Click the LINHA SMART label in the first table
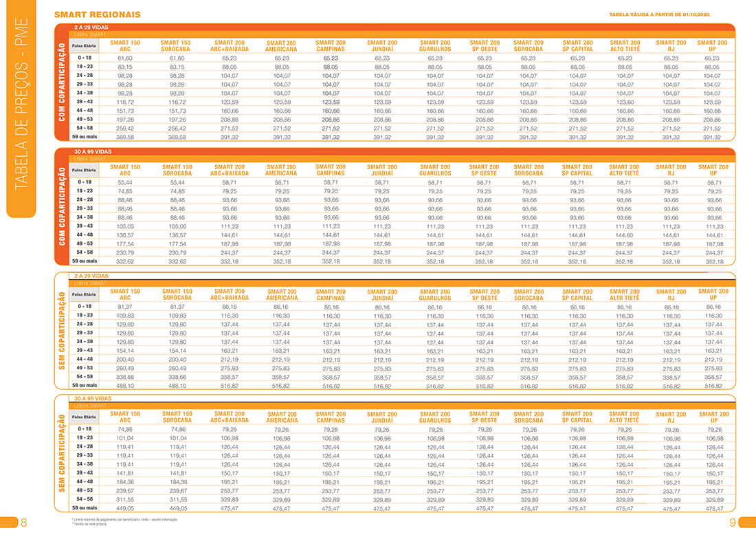The image size is (756, 535). 89,35
